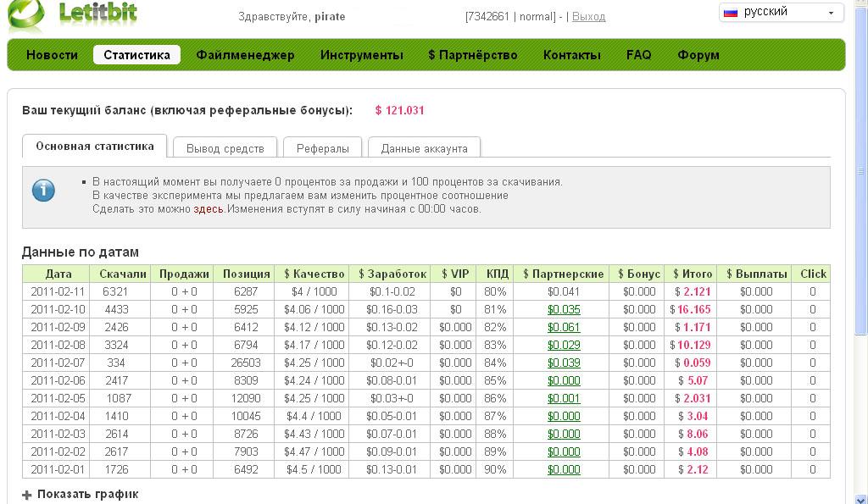Open the $0.035 partner link for 2011-02-10
This screenshot has width=868, height=504.
(564, 309)
